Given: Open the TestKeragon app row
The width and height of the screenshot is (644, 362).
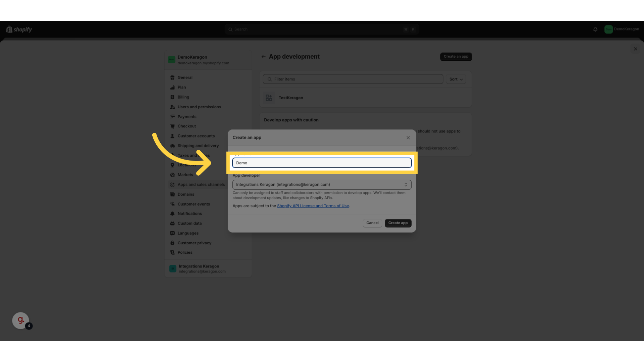Looking at the screenshot, I should pos(366,98).
